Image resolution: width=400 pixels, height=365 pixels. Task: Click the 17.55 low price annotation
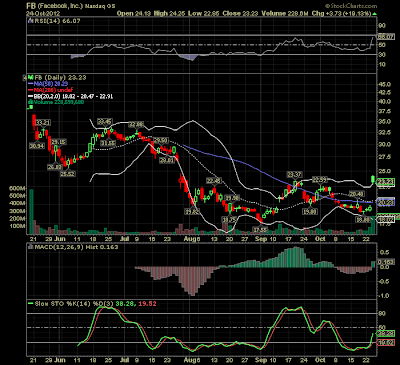click(x=260, y=230)
